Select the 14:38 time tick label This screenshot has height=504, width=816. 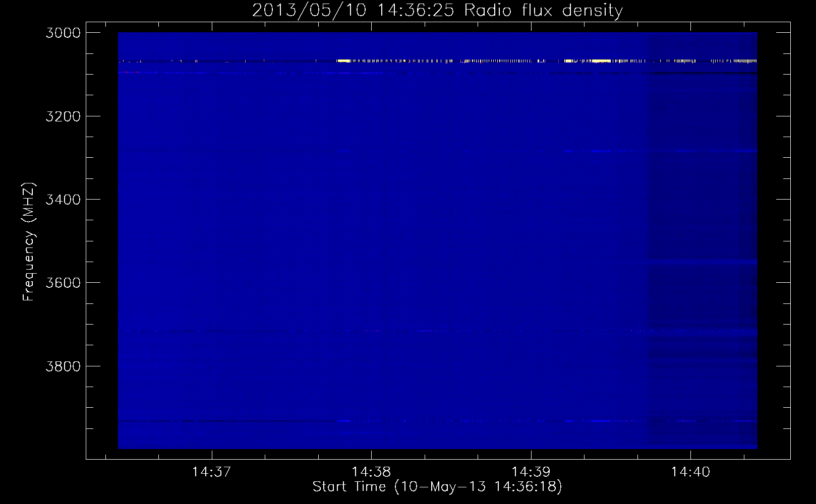pyautogui.click(x=371, y=472)
